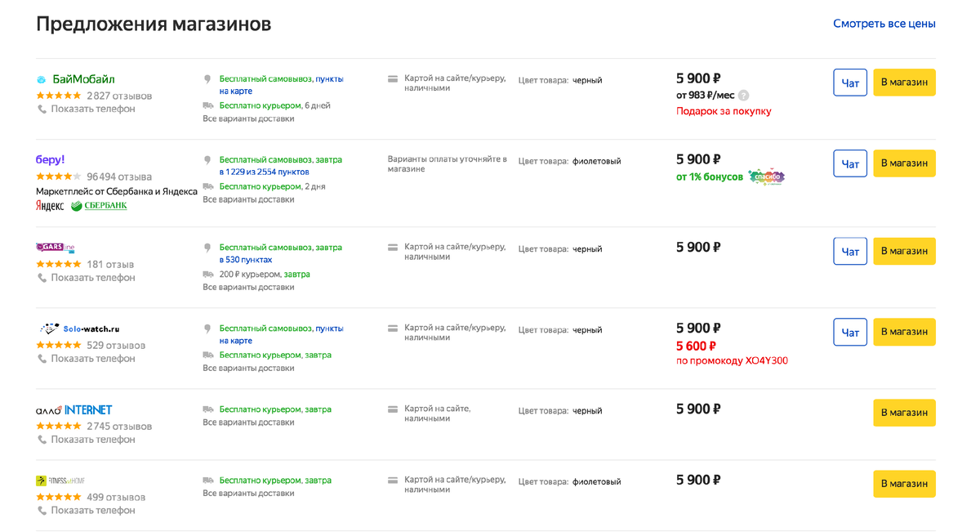Show Solo-watch.ru phone number
The height and width of the screenshot is (532, 980).
[93, 359]
